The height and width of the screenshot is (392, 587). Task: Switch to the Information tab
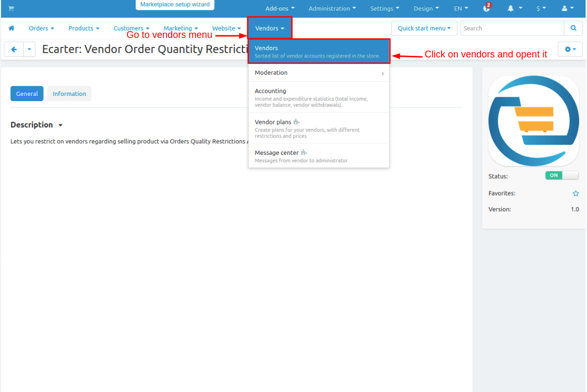(x=69, y=94)
